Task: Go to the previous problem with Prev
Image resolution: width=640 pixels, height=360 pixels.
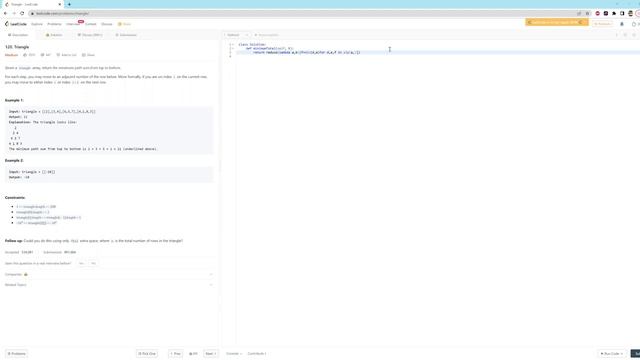Action: click(x=176, y=353)
